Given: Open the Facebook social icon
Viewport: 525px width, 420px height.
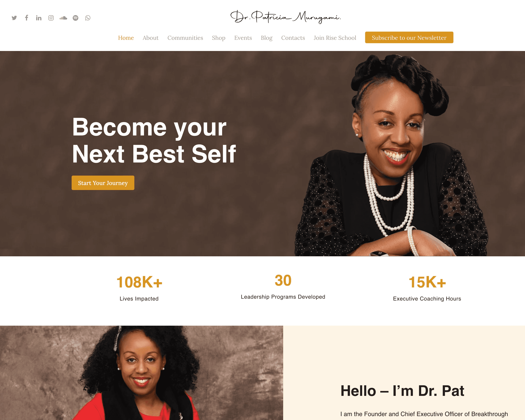Looking at the screenshot, I should pos(27,18).
